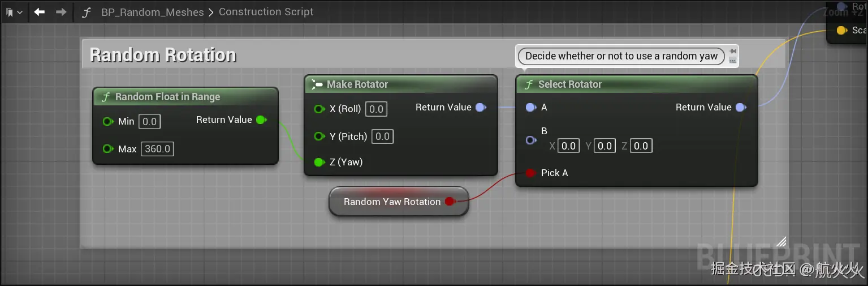
Task: Go back with the left arrow
Action: [39, 12]
